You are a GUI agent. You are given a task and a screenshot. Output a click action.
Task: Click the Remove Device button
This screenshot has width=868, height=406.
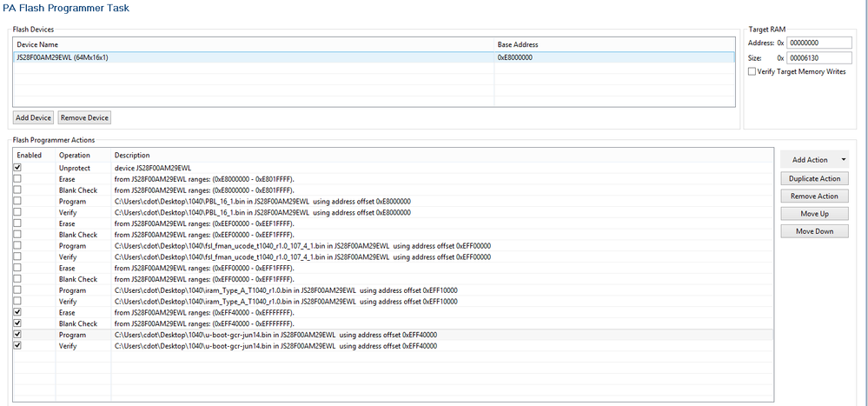coord(84,117)
